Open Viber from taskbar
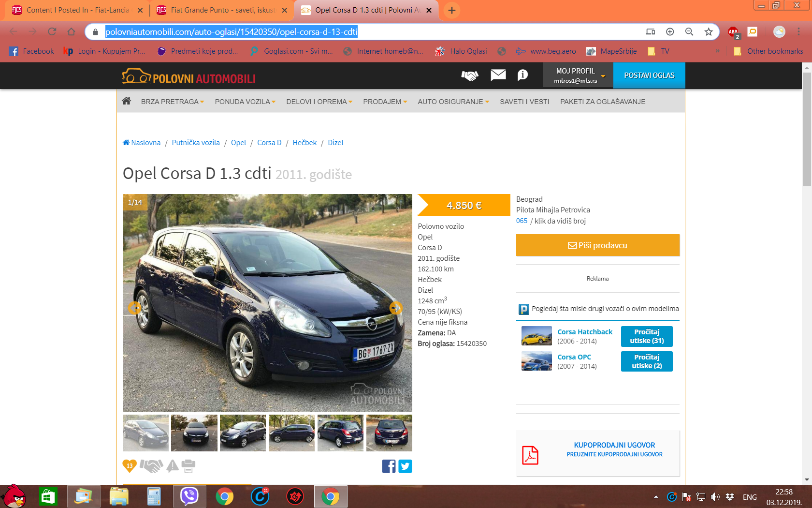 point(189,496)
